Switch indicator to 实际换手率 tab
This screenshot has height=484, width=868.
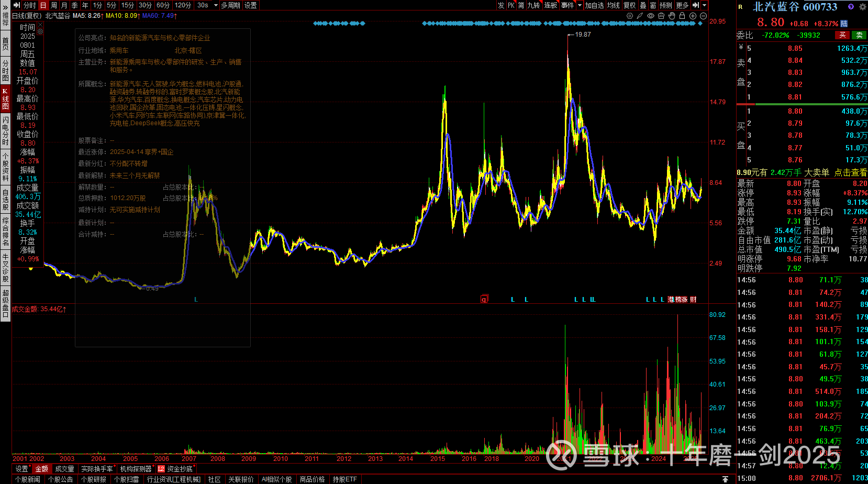(x=97, y=469)
